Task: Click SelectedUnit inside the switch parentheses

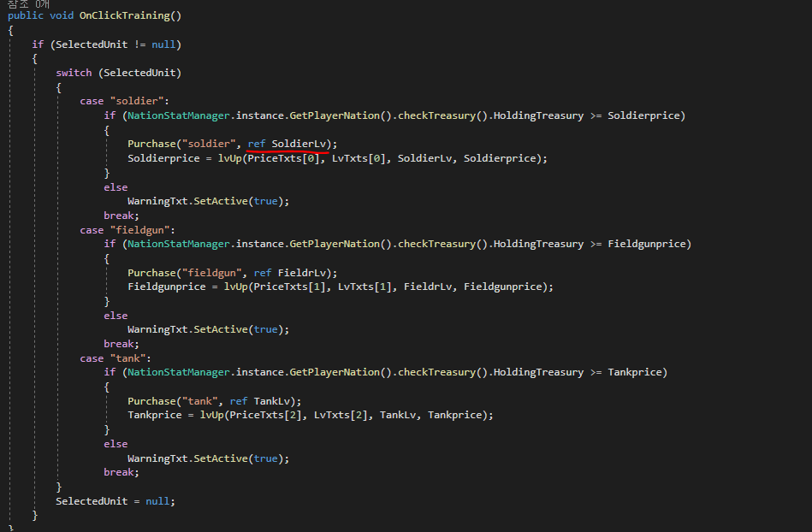Action: 139,73
